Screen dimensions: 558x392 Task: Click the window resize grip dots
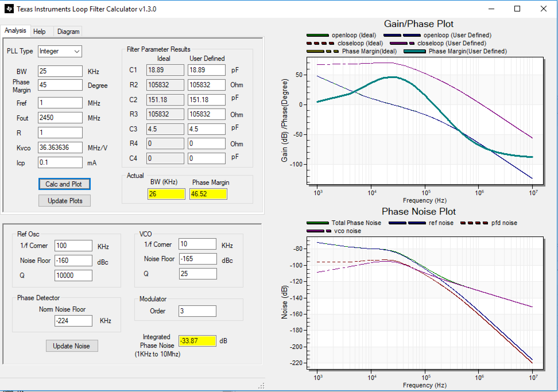click(x=261, y=386)
